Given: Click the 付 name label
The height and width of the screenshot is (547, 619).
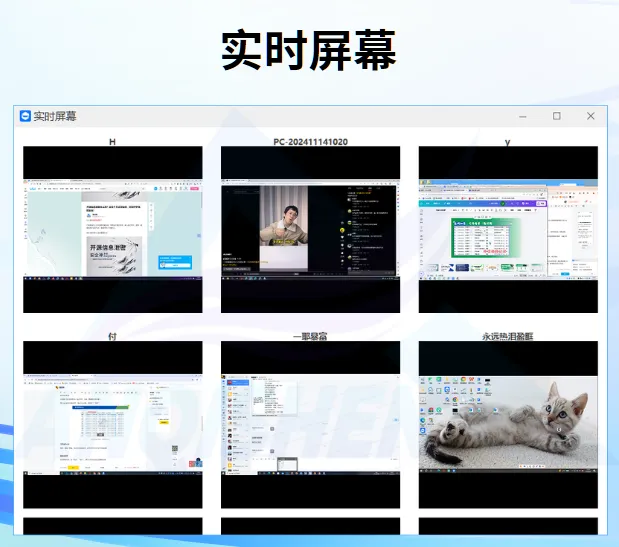Looking at the screenshot, I should point(113,337).
